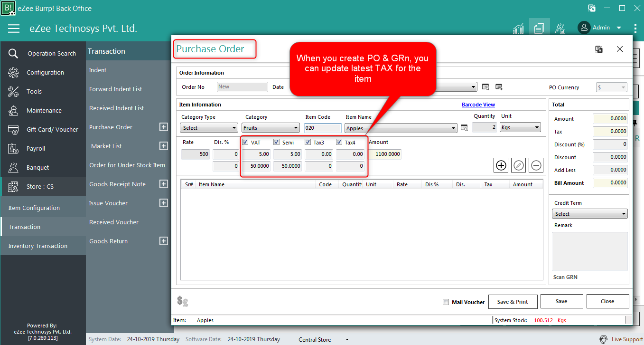Open the Category dropdown showing Fruits

[x=271, y=127]
